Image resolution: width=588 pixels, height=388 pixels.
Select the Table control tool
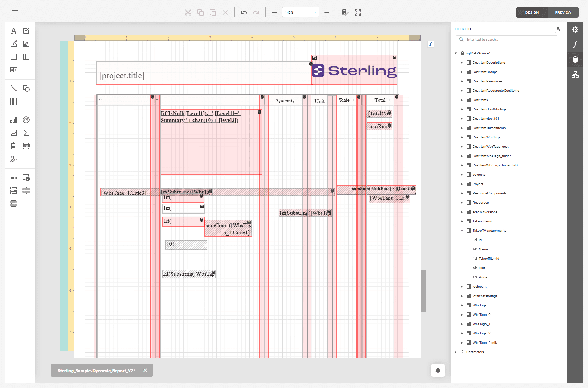click(x=26, y=57)
